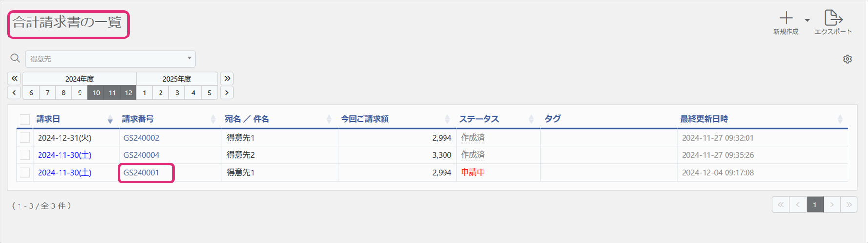The height and width of the screenshot is (243, 868).
Task: Tick the checkbox for row GS240002
Action: [25, 138]
